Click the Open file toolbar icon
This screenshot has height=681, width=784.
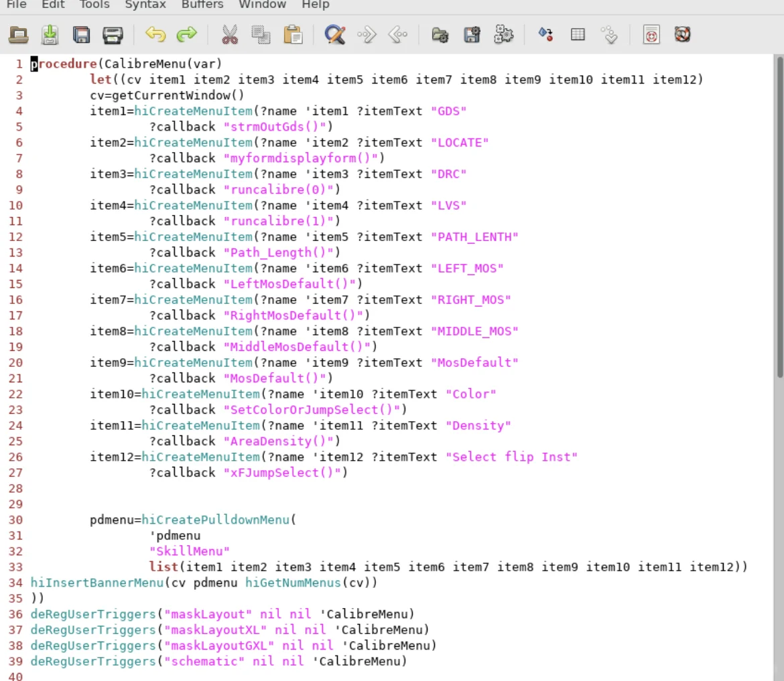coord(19,35)
